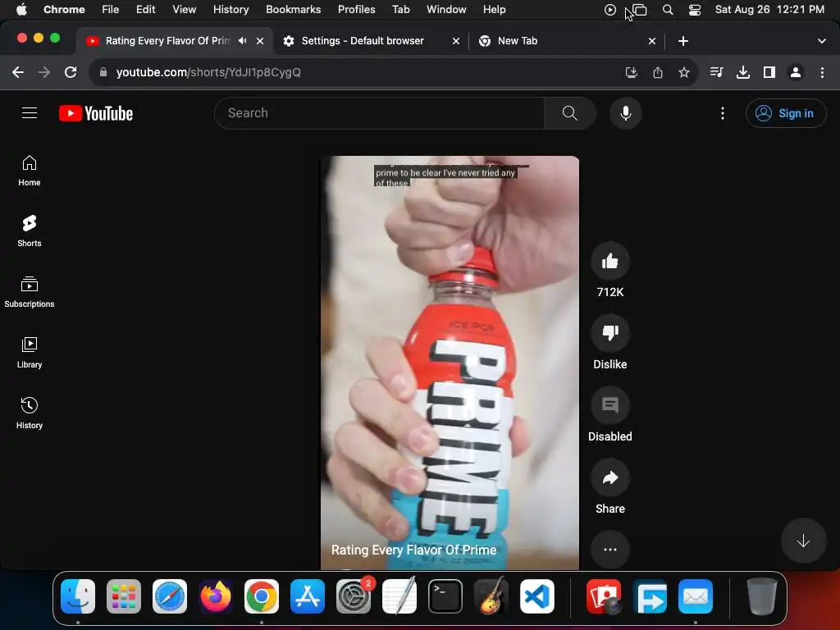This screenshot has height=630, width=840.
Task: Close the Settings - Default browser tab
Action: coord(456,41)
